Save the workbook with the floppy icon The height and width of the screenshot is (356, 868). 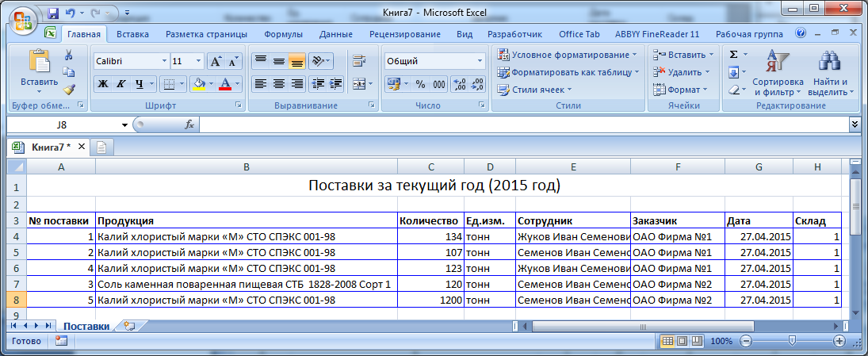tap(54, 12)
